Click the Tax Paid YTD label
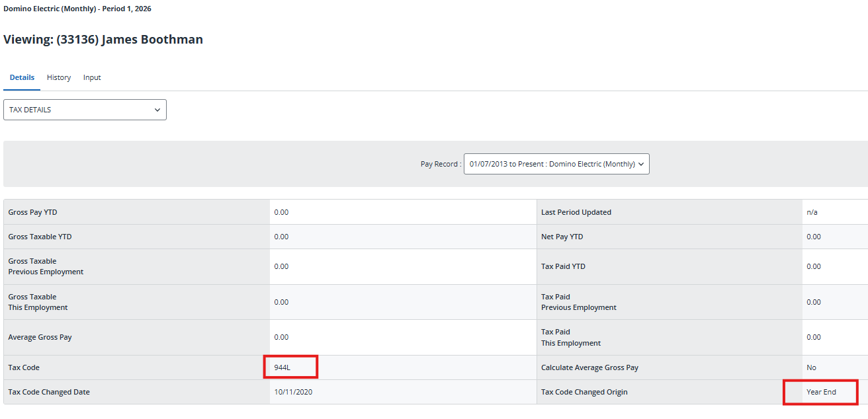The width and height of the screenshot is (868, 419). (x=563, y=266)
